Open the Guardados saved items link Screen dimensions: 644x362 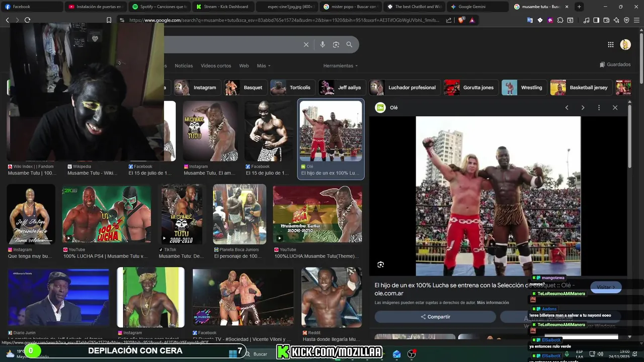point(615,64)
